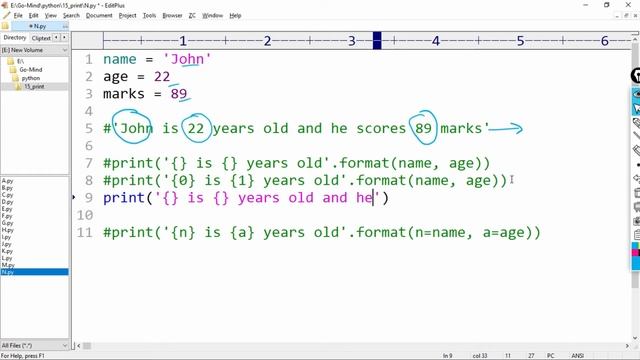640x360 pixels.
Task: Select the cursor arrow annotation tool
Action: tap(636, 109)
